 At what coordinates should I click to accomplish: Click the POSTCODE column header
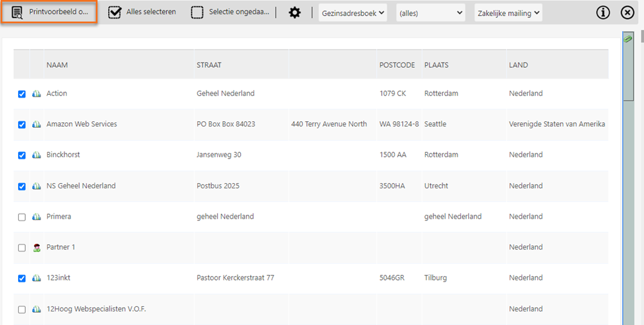(x=397, y=65)
